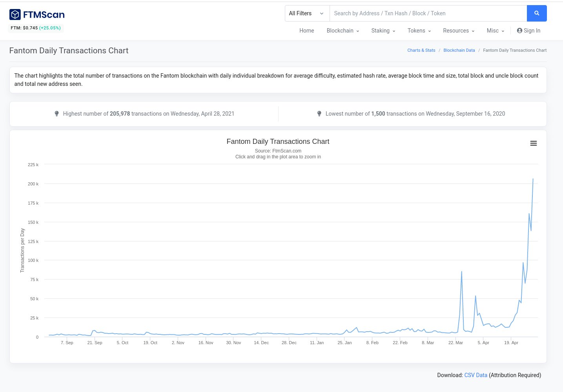Click the 5. Apr x-axis label
Screen dimensions: 563x392
(483, 343)
